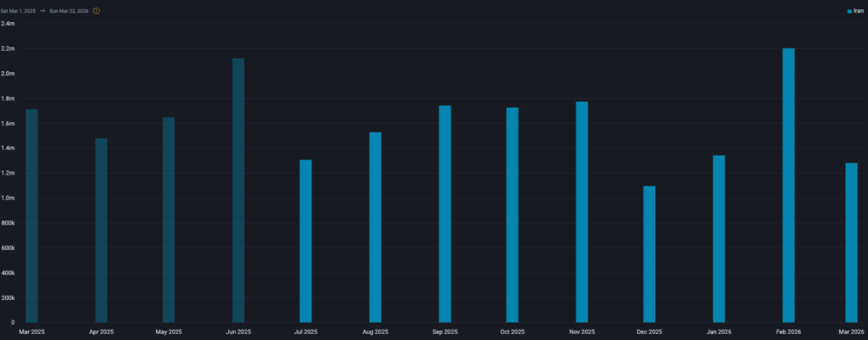Select the Mar 2026 bar

click(851, 243)
